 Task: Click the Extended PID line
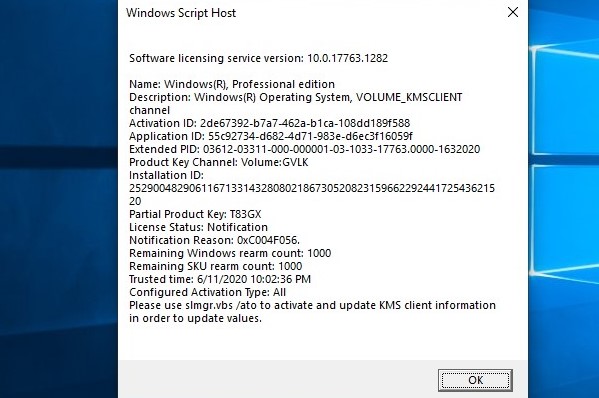[304, 149]
